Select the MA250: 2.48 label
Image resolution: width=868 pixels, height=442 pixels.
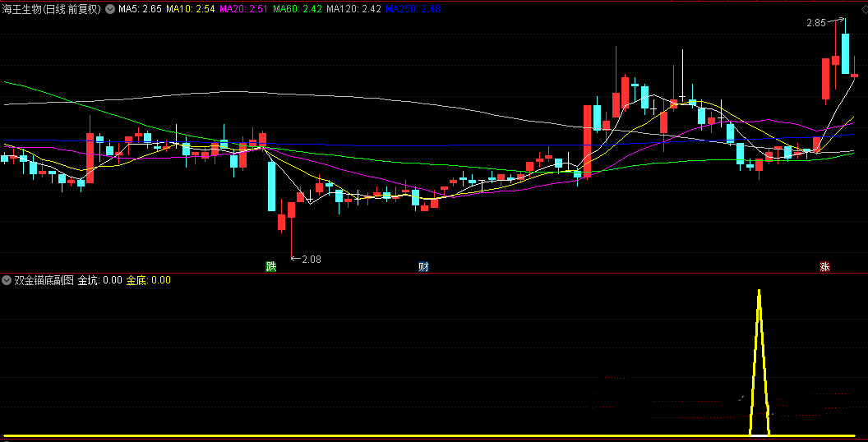pyautogui.click(x=413, y=9)
